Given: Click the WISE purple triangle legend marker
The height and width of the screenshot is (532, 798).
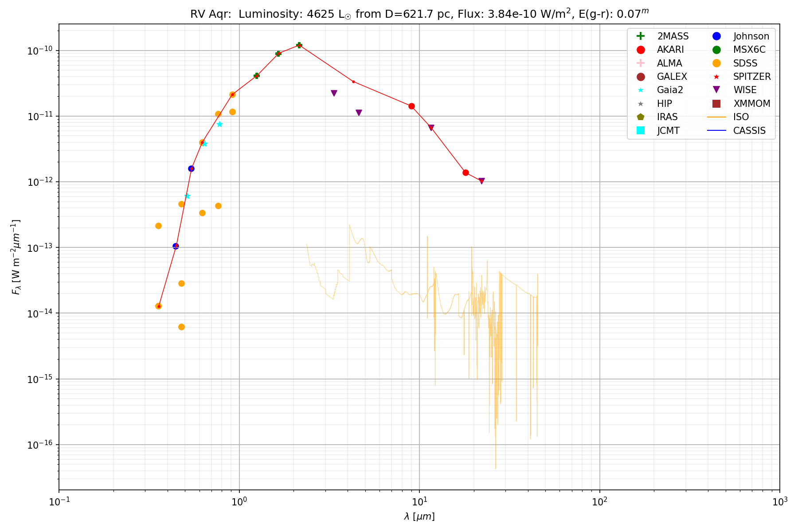Looking at the screenshot, I should tap(716, 90).
